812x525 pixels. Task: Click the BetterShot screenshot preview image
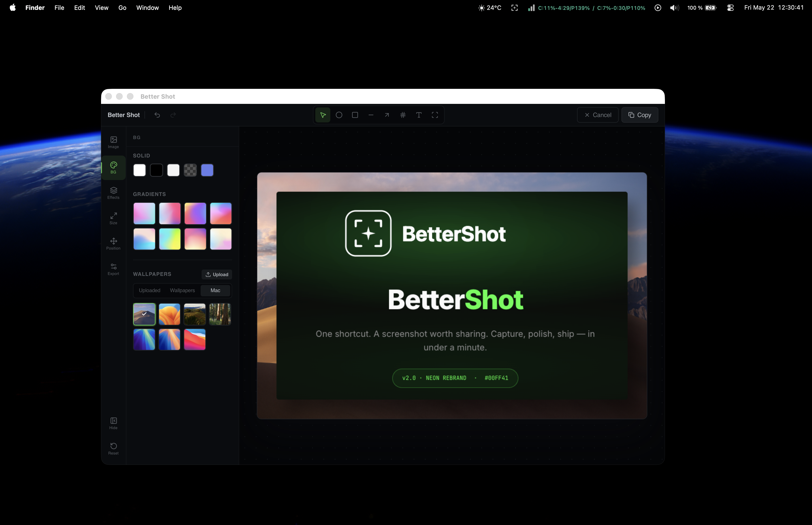[x=452, y=295]
